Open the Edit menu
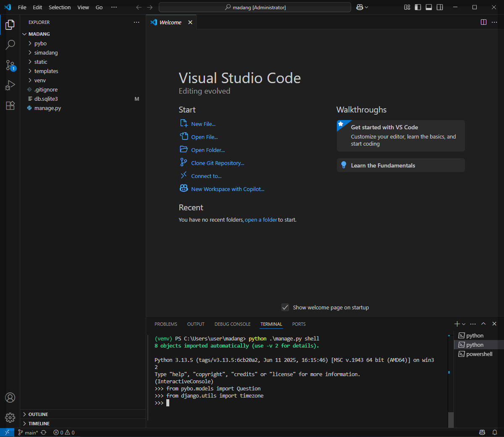Image resolution: width=504 pixels, height=437 pixels. (37, 7)
